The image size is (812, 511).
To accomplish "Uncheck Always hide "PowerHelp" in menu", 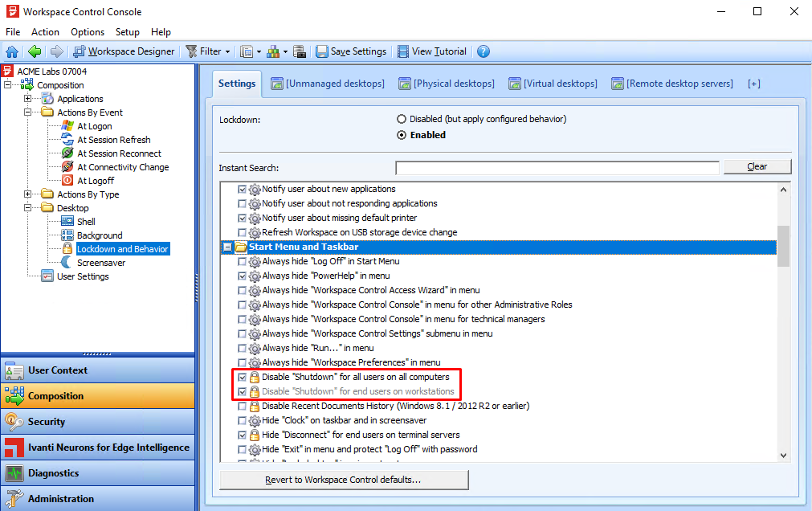I will 242,276.
